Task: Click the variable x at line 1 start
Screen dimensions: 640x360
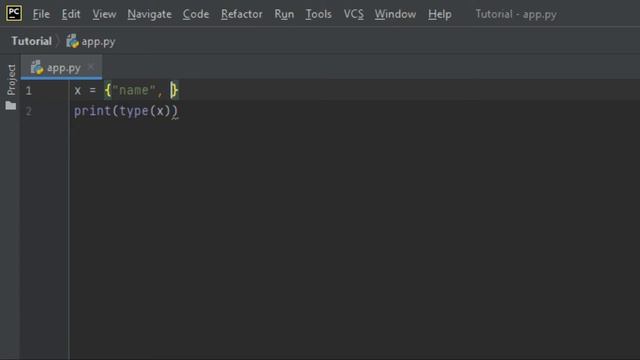Action: [78, 91]
